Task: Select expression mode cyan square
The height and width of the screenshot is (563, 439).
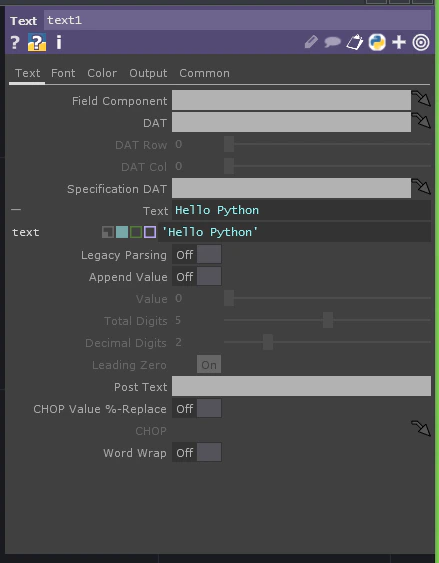Action: pos(122,232)
